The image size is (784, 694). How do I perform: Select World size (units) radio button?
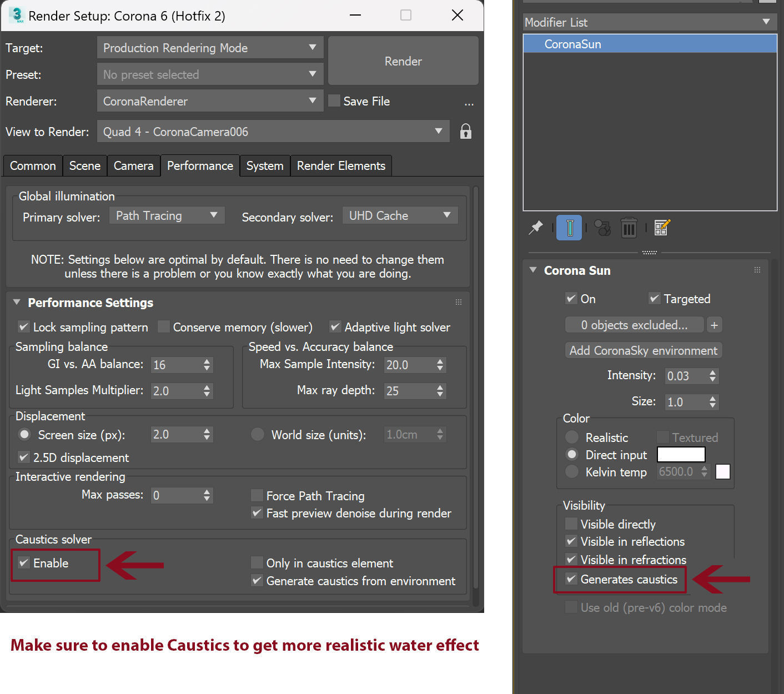(258, 434)
